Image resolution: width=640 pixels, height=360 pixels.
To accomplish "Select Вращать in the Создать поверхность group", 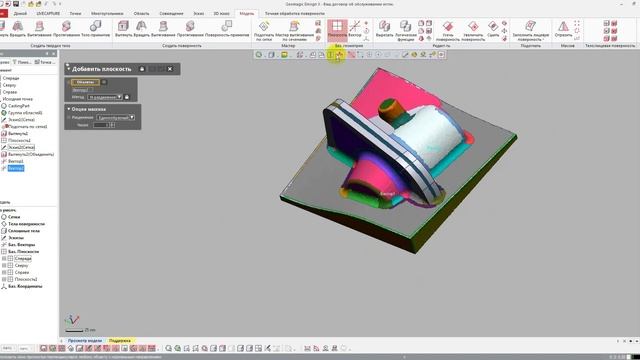I will [141, 29].
